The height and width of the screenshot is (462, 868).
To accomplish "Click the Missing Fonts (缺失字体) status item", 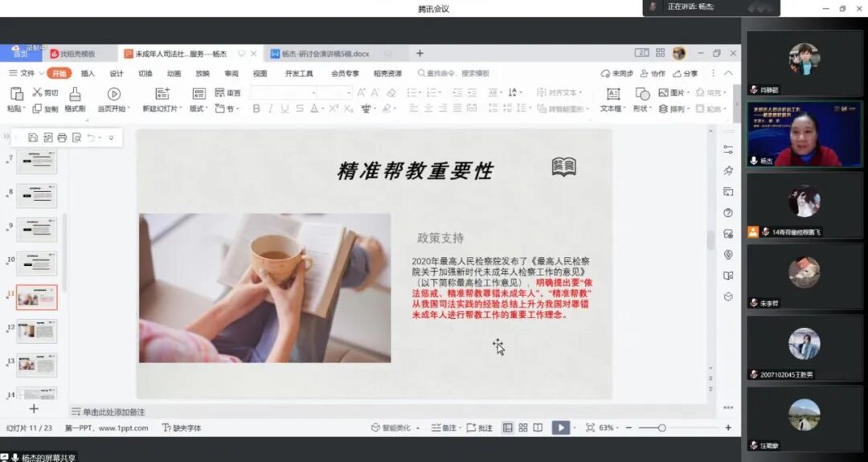I will [182, 427].
